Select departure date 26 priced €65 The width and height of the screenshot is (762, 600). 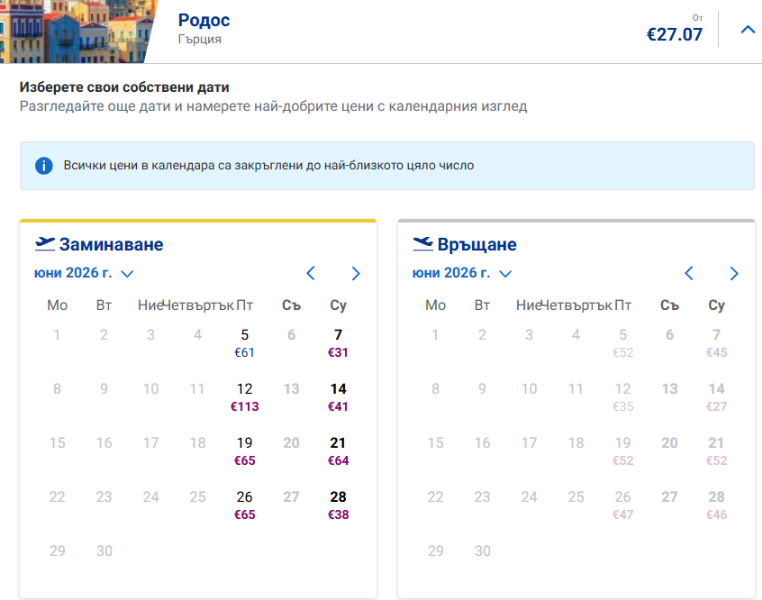(x=244, y=505)
